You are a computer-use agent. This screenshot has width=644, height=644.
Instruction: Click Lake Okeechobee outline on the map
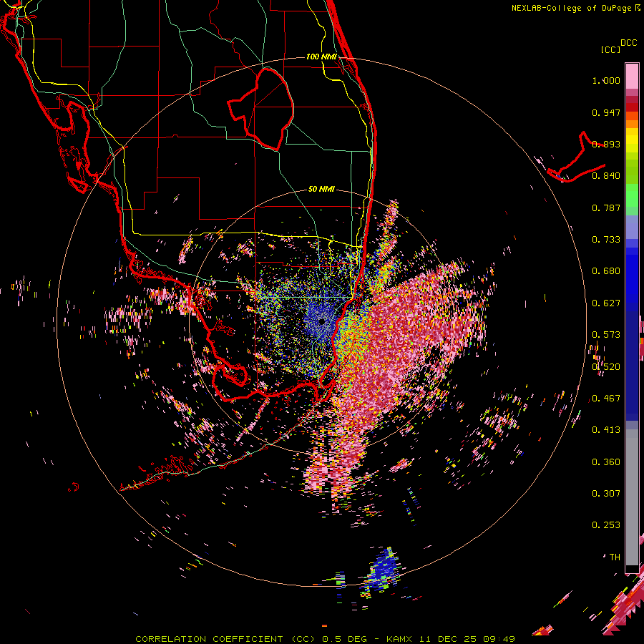260,109
